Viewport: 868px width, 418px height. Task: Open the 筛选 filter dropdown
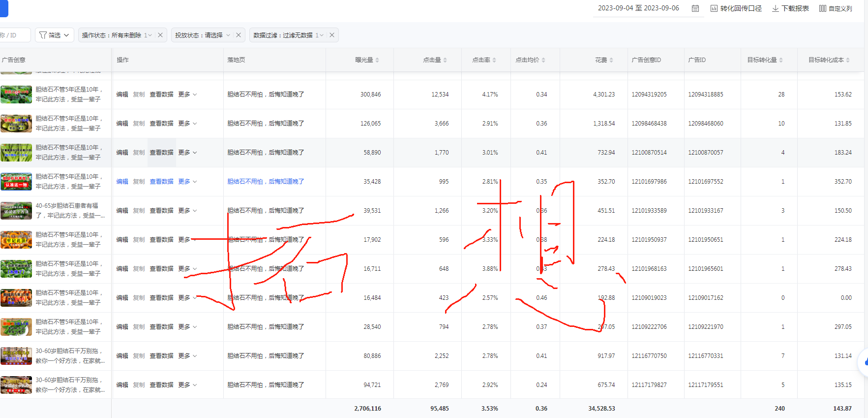(x=54, y=35)
